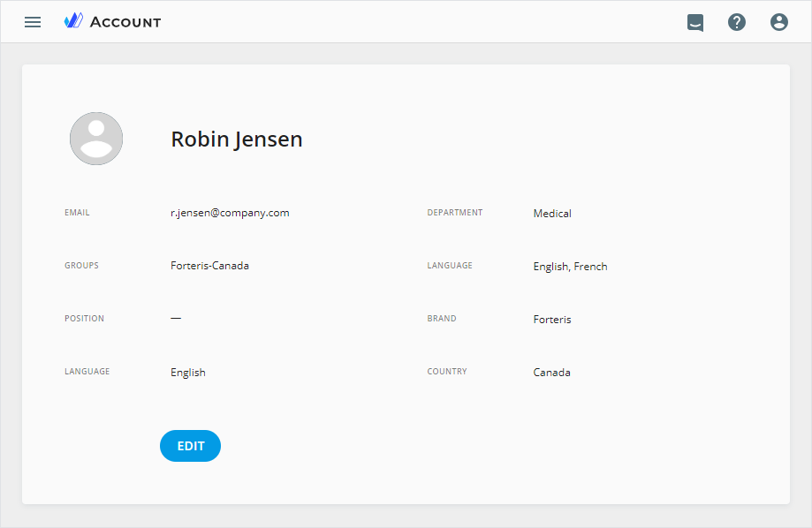Open the hamburger navigation menu
This screenshot has height=528, width=812.
coord(33,22)
